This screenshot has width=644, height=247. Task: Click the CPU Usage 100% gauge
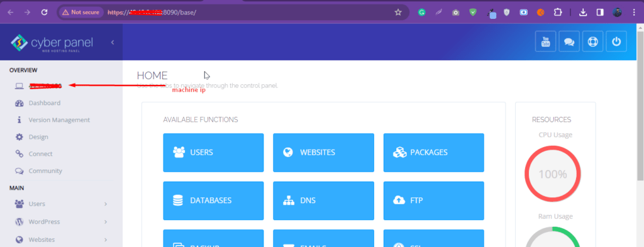pyautogui.click(x=552, y=173)
